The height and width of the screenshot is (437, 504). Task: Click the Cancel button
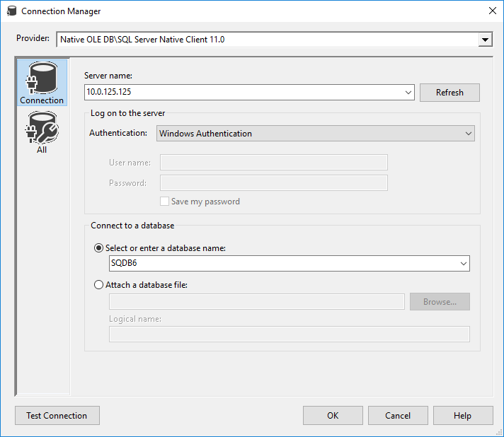[x=398, y=416]
